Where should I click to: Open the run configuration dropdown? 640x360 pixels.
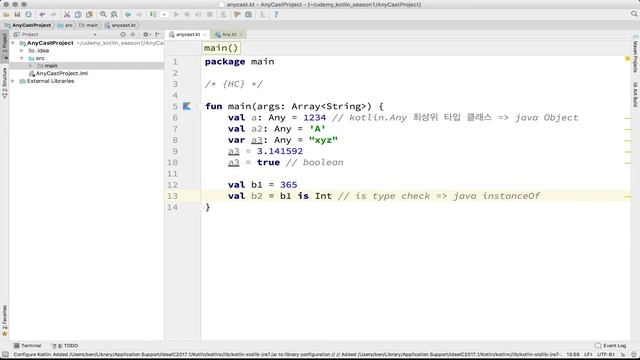pyautogui.click(x=164, y=15)
